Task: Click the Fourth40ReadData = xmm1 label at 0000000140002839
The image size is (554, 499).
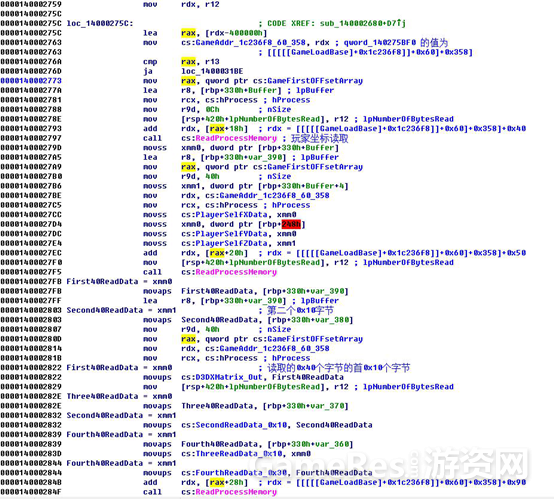Action: point(121,434)
